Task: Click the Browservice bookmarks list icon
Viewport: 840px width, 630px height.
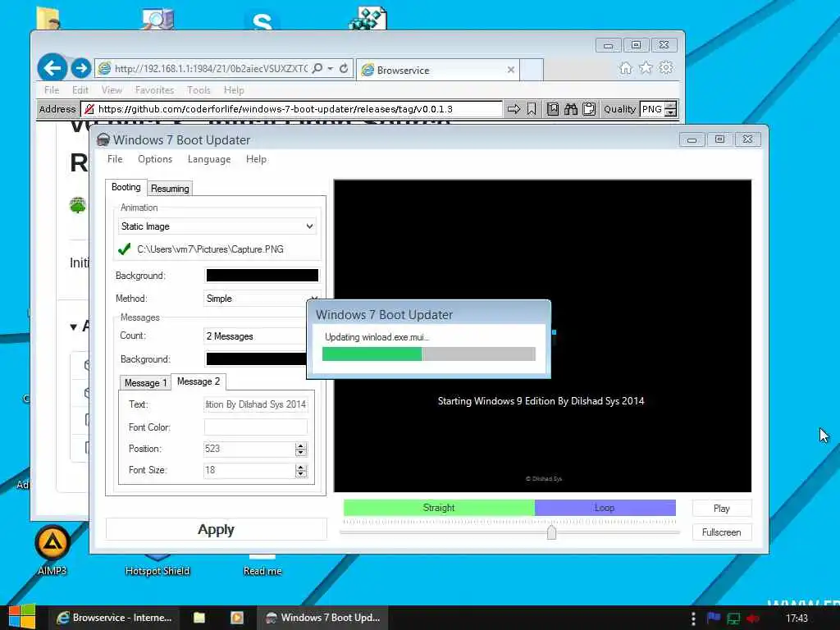Action: click(x=552, y=109)
